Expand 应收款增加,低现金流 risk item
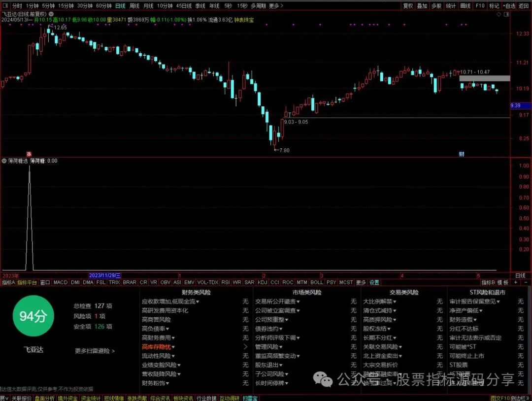 (x=170, y=301)
